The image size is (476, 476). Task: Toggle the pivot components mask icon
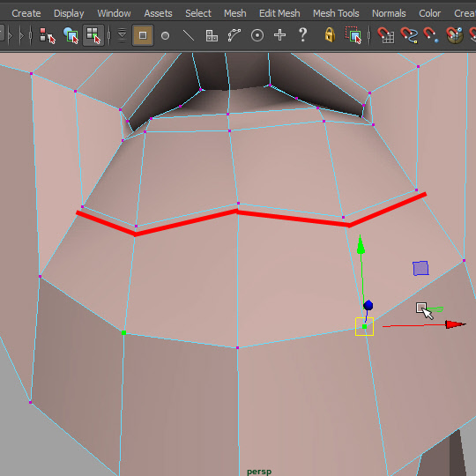pos(257,35)
